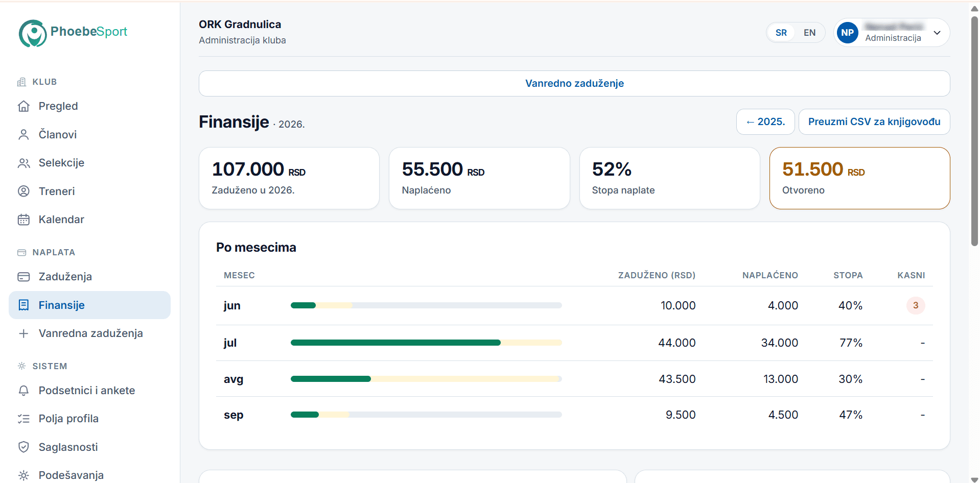Download CSV za knjigovođu
Viewport: 980px width, 483px height.
[874, 122]
